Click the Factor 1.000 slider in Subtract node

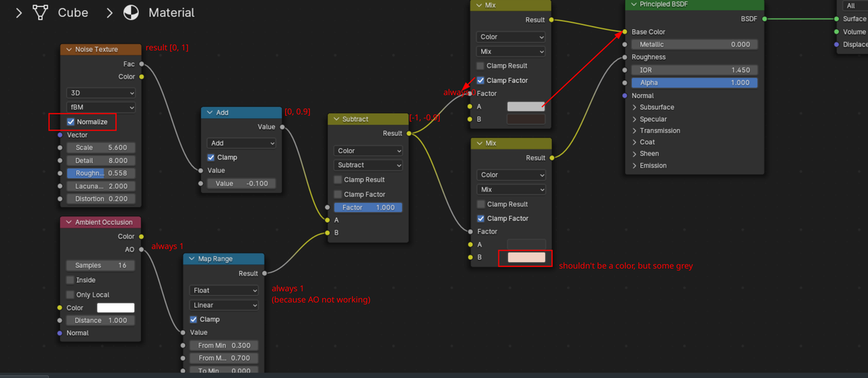tap(368, 207)
